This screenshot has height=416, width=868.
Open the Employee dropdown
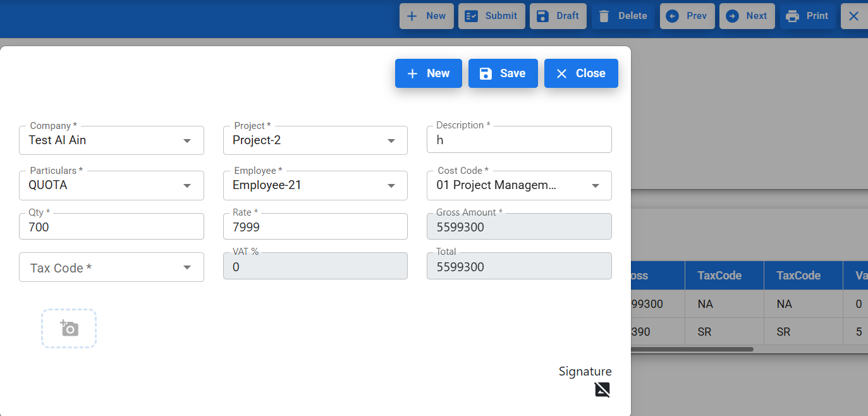(x=391, y=185)
